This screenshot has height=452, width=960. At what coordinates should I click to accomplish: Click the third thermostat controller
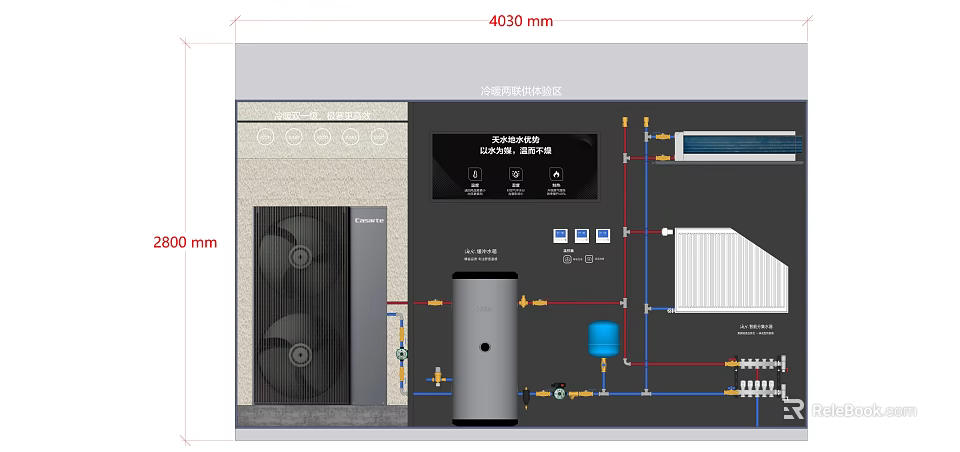point(603,235)
